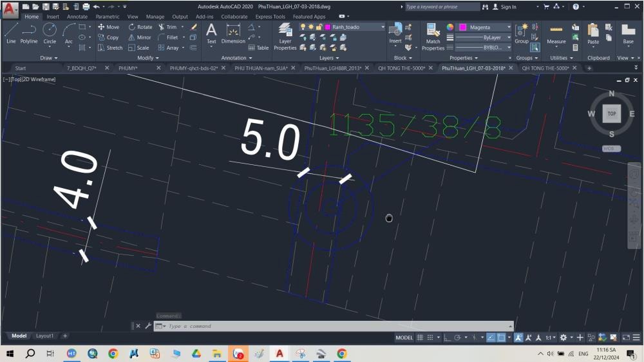Expand the Properties panel
The image size is (644, 362).
[x=464, y=58]
